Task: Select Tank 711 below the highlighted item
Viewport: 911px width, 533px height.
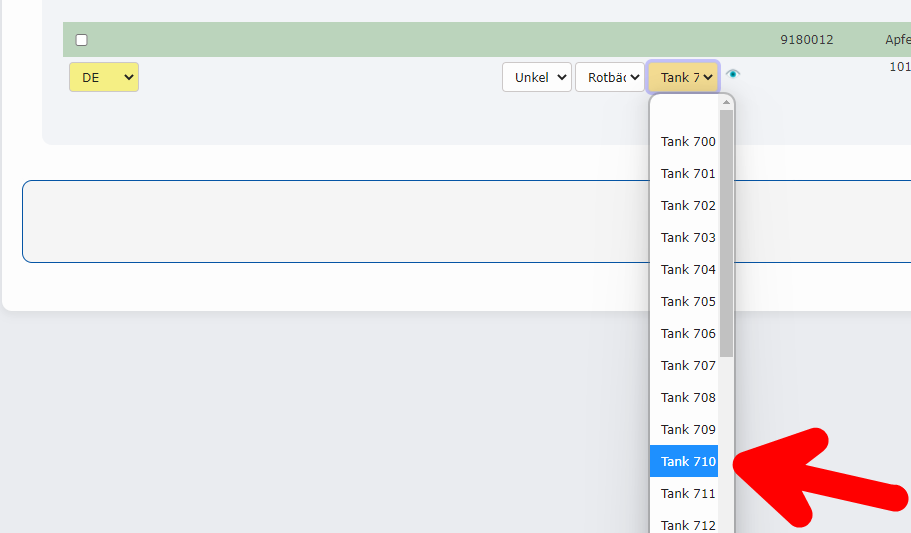Action: pyautogui.click(x=688, y=493)
